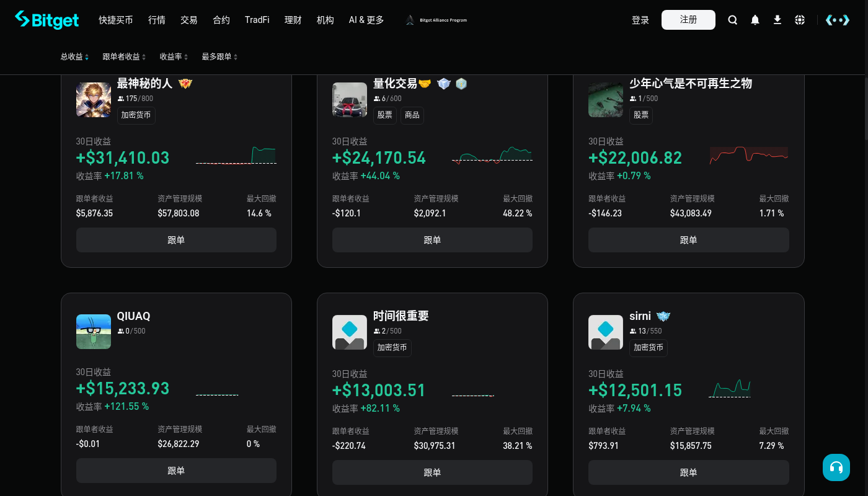Sort traders by 最多跟单
The image size is (868, 496).
[x=219, y=56]
